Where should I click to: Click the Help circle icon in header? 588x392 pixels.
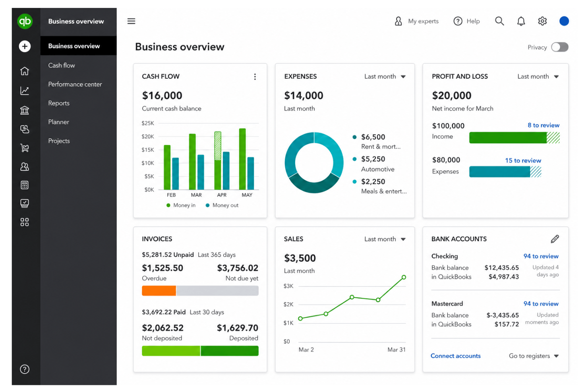coord(458,21)
